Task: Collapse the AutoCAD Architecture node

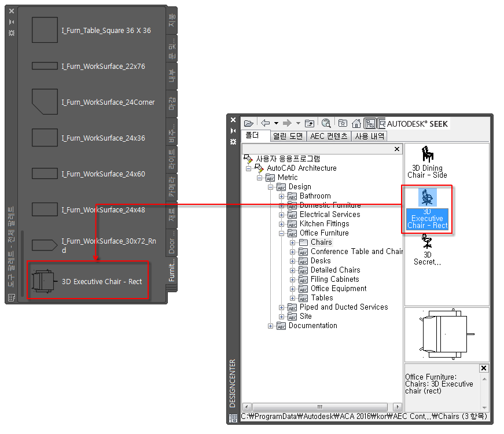Action: pyautogui.click(x=248, y=168)
